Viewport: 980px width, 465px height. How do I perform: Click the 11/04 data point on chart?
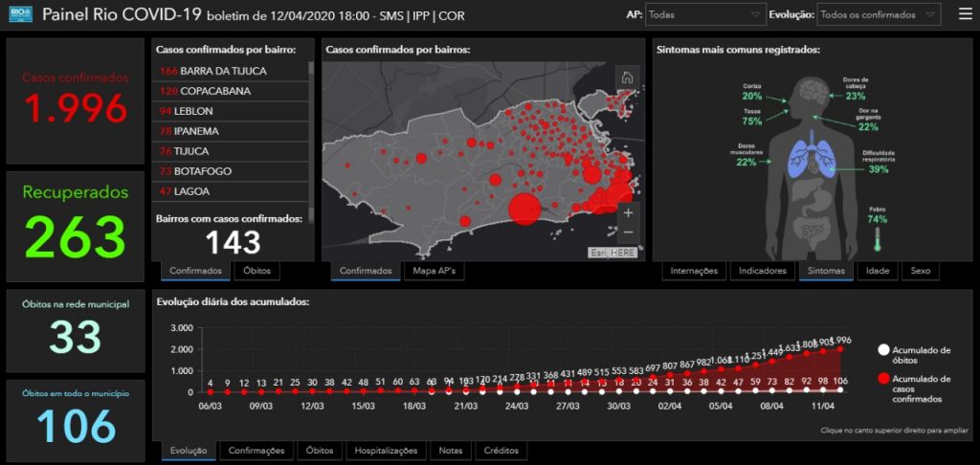[x=823, y=350]
